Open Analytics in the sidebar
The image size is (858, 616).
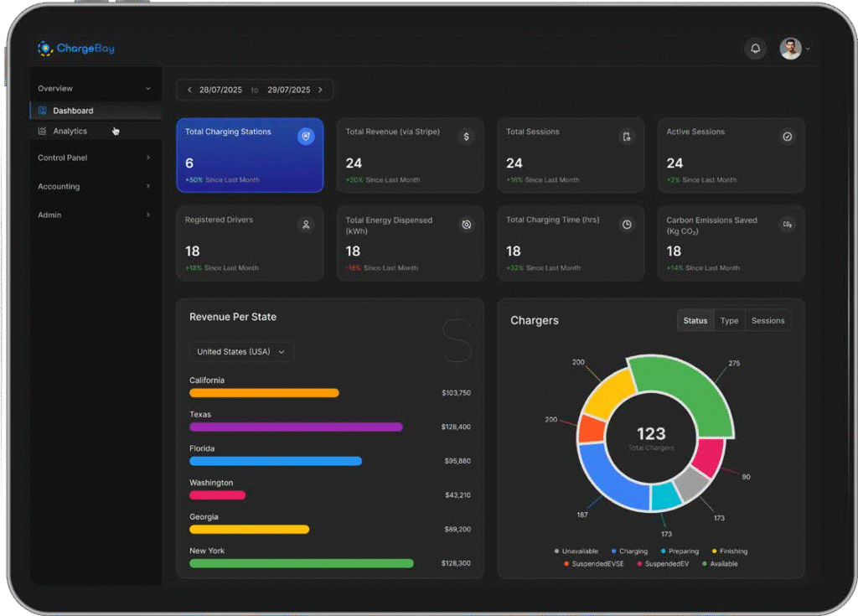(70, 132)
